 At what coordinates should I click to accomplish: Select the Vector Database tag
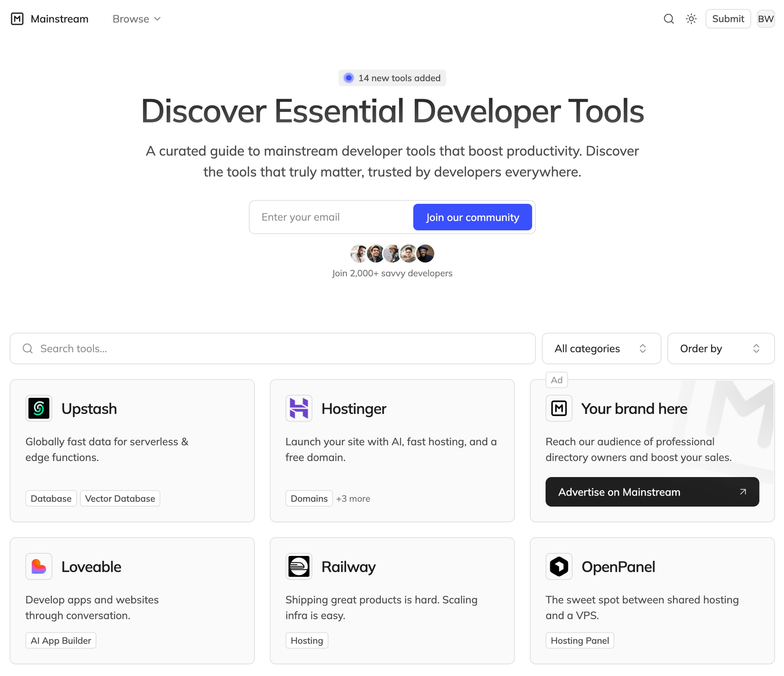click(x=120, y=498)
